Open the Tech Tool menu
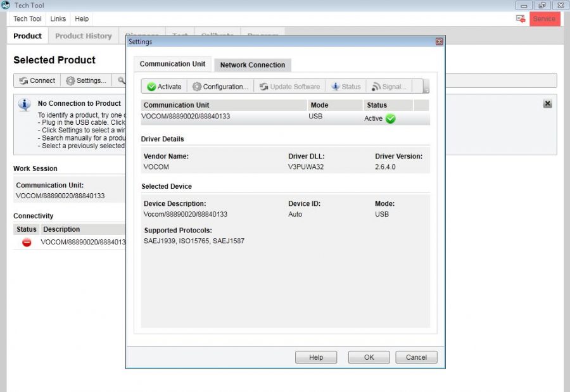Image resolution: width=570 pixels, height=392 pixels. tap(27, 18)
